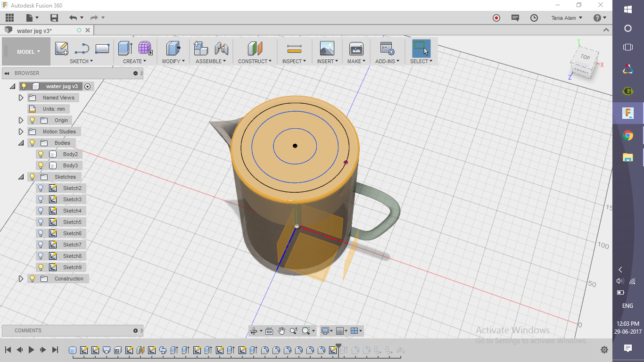Screen dimensions: 644x362
Task: Select the Rectangle sketch tool
Action: [x=102, y=49]
